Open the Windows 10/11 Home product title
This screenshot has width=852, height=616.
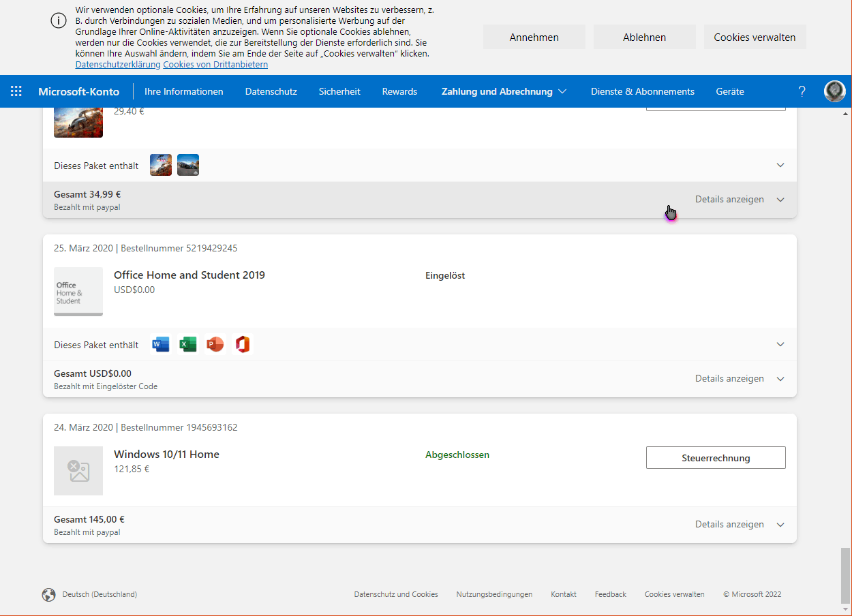166,455
